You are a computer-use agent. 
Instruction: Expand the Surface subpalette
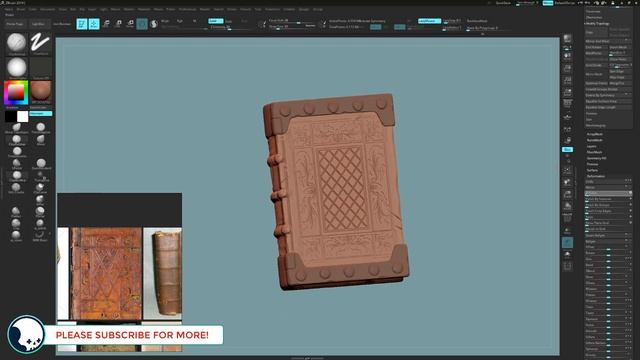click(592, 170)
